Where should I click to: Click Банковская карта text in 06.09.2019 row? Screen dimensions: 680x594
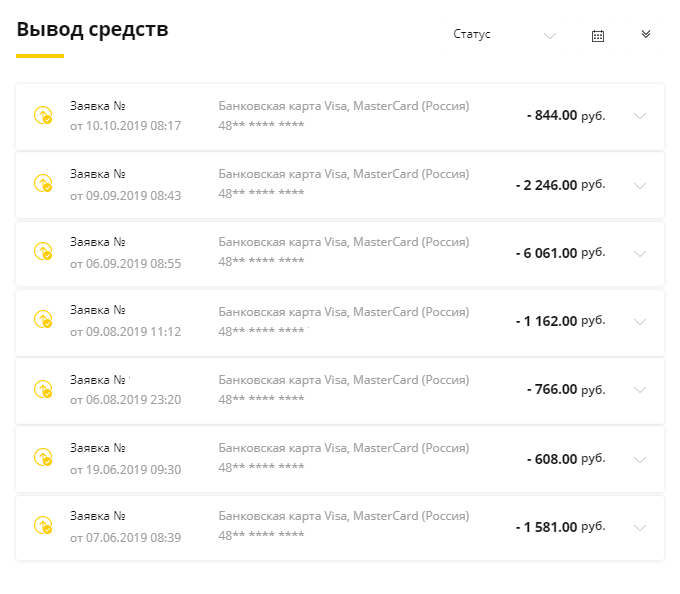tap(343, 242)
